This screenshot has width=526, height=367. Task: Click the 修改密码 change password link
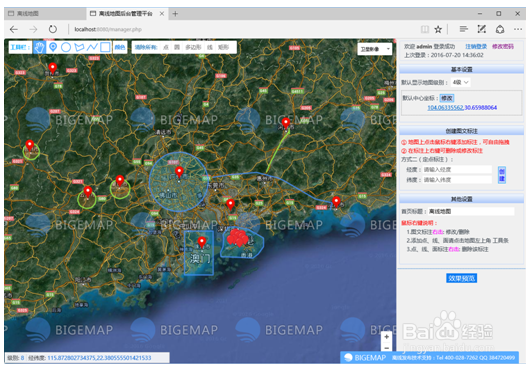503,46
